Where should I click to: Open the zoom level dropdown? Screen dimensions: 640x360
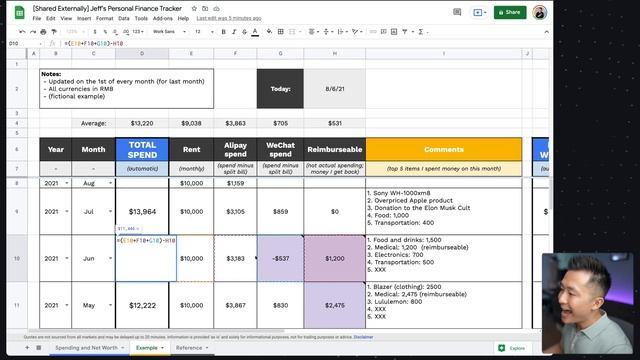click(75, 32)
